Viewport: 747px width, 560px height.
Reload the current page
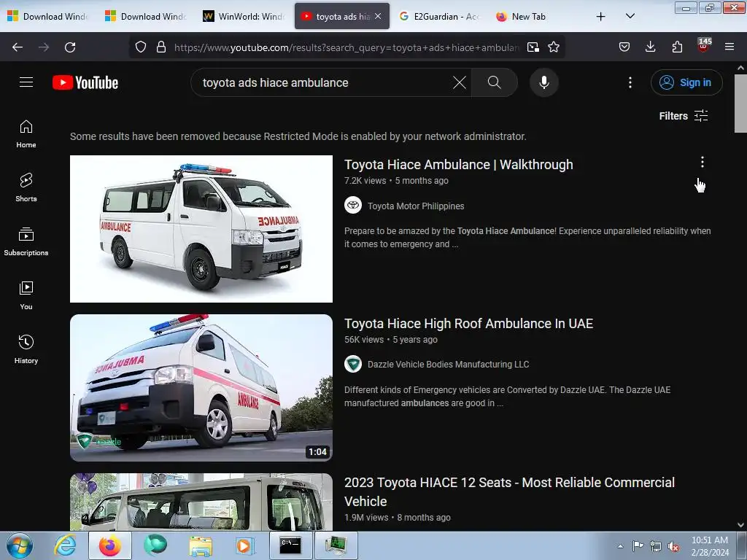pos(70,47)
